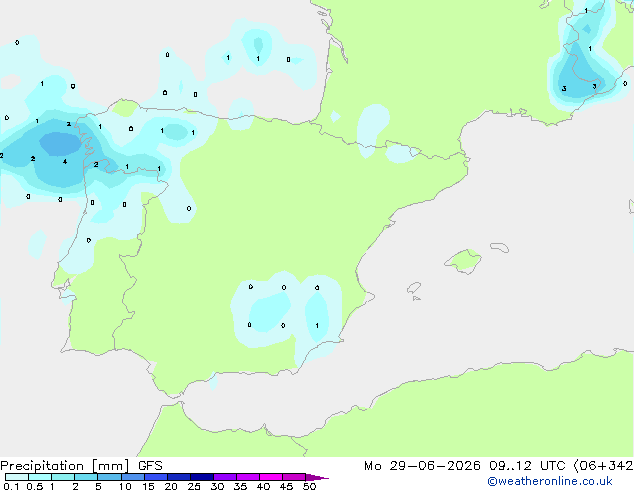The image size is (634, 490).
Task: Click the 1–2 mm legend swatch
Action: click(63, 477)
